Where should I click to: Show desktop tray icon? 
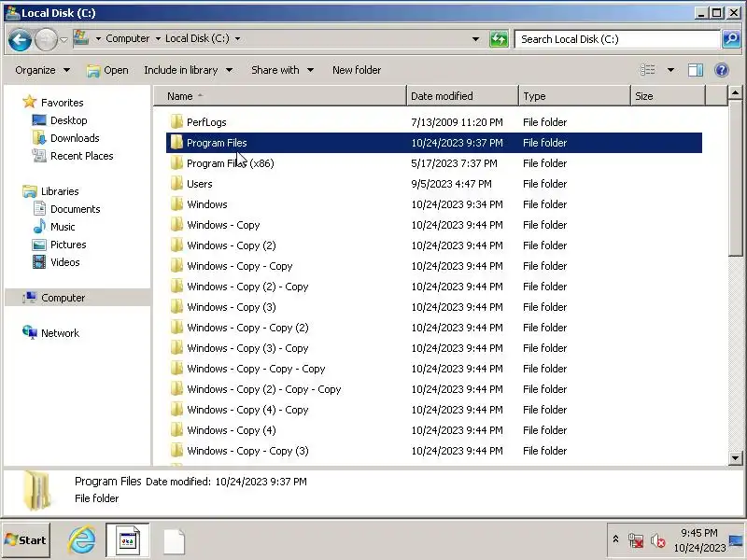736,540
